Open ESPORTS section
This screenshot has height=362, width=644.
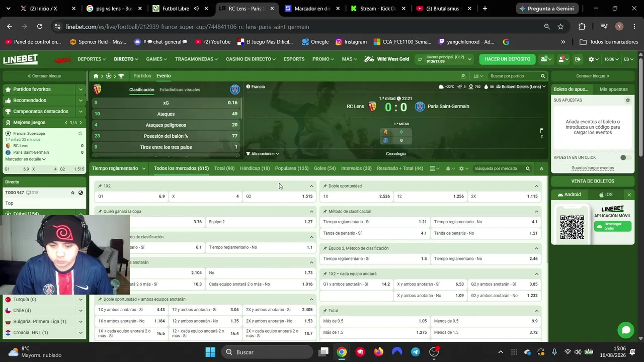click(x=294, y=59)
